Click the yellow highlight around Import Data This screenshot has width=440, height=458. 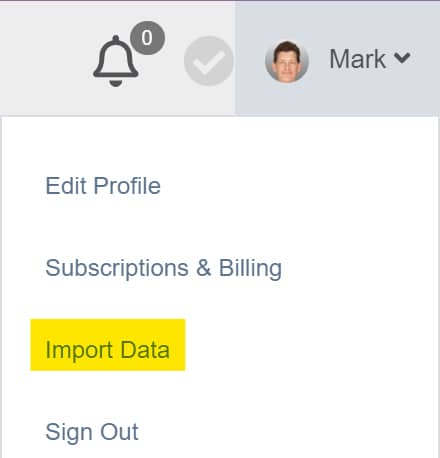108,345
